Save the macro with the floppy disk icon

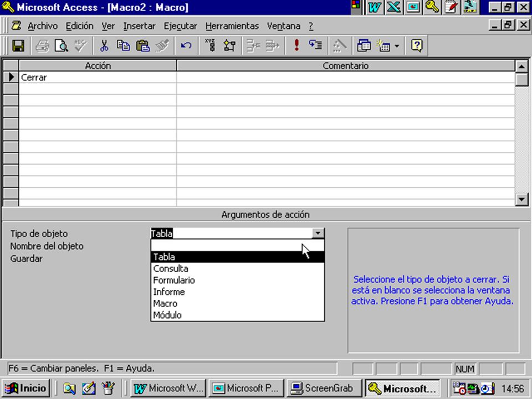coord(18,45)
